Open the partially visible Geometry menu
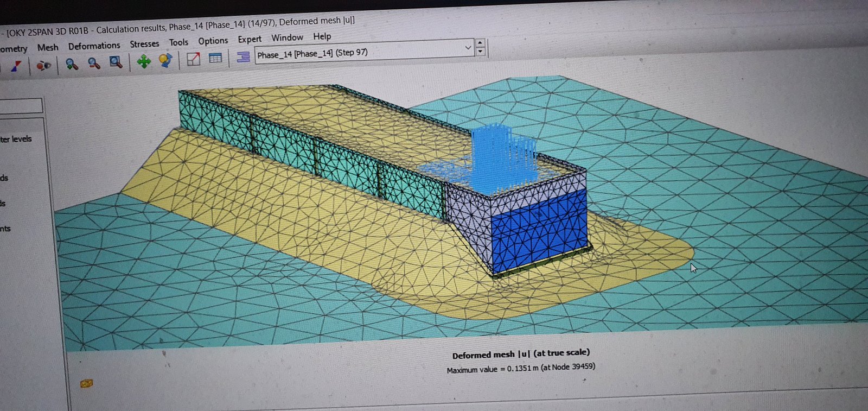Image resolution: width=868 pixels, height=411 pixels. 14,49
